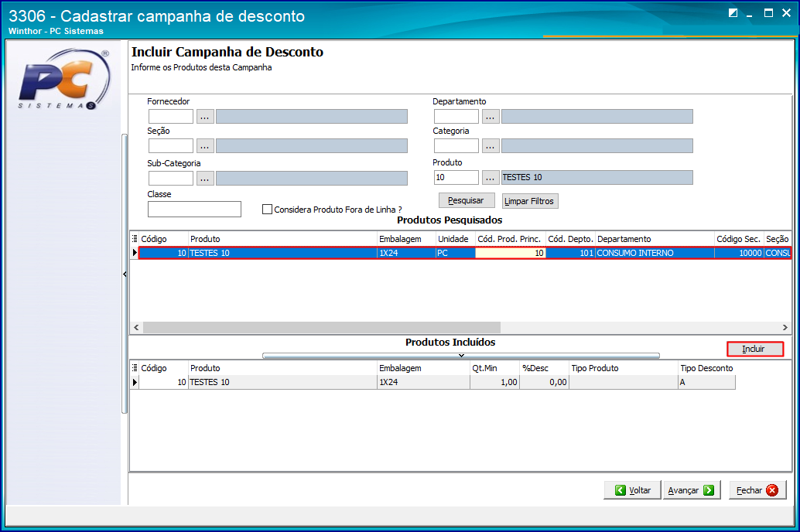Click the 101 Cód. Depto. cell
Screen dimensions: 800x532
coord(570,253)
